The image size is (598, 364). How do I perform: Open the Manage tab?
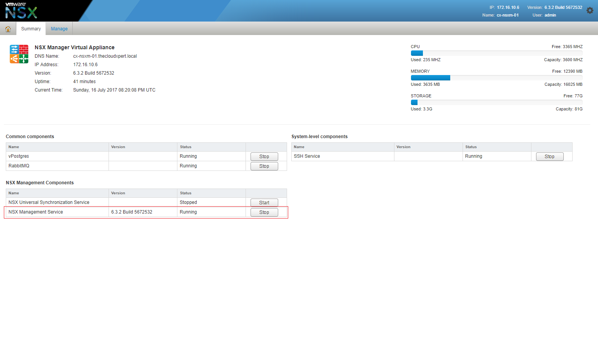59,29
